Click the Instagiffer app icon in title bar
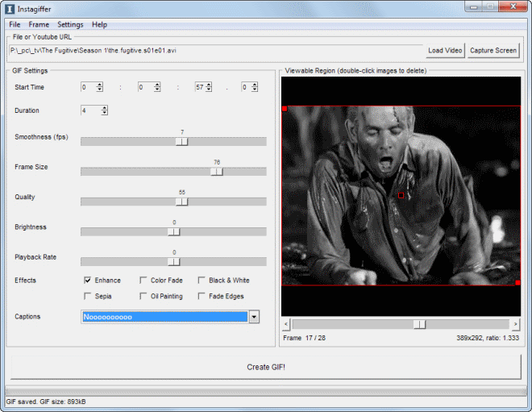The height and width of the screenshot is (412, 532). (x=10, y=9)
